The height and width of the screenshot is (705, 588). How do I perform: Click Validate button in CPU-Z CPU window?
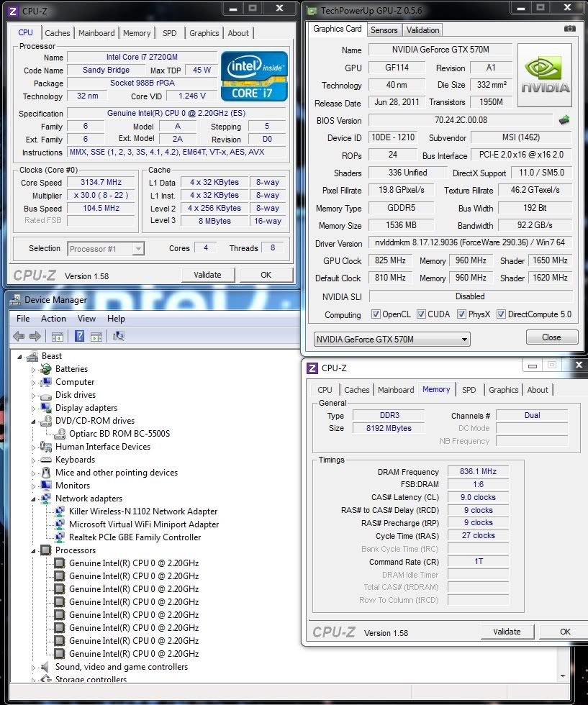pos(207,275)
